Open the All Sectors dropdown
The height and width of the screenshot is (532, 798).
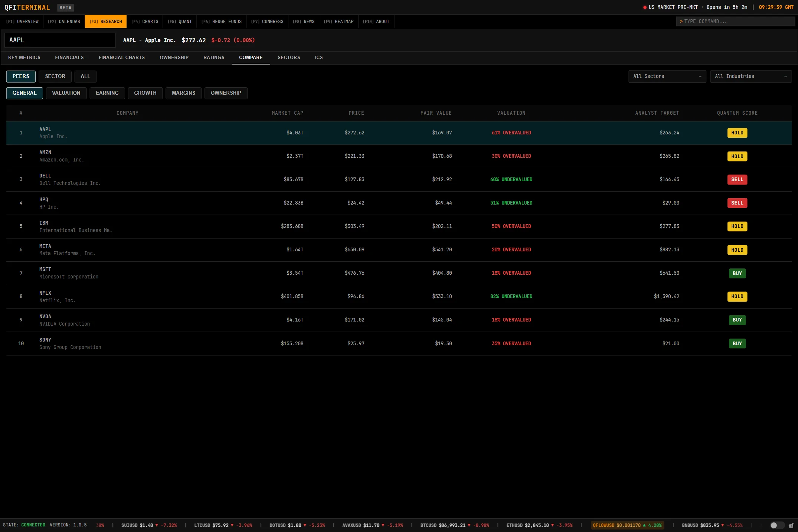click(x=667, y=76)
